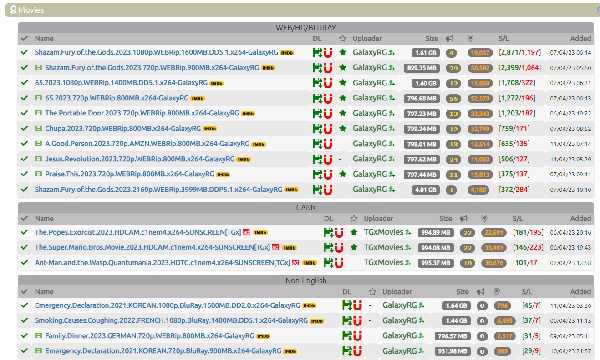Open The.Portable.Door.2023.720p torrent page
Viewport: 600px width, 360px height.
pos(142,113)
